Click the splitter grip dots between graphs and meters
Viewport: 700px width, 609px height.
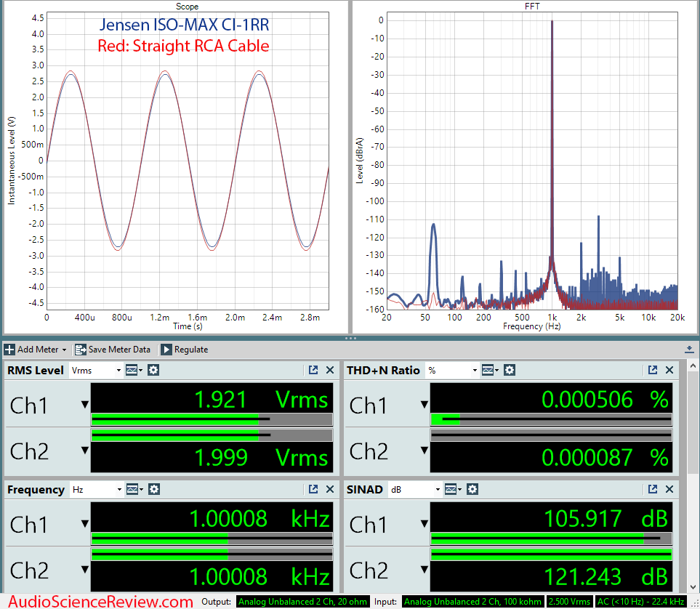click(x=350, y=338)
